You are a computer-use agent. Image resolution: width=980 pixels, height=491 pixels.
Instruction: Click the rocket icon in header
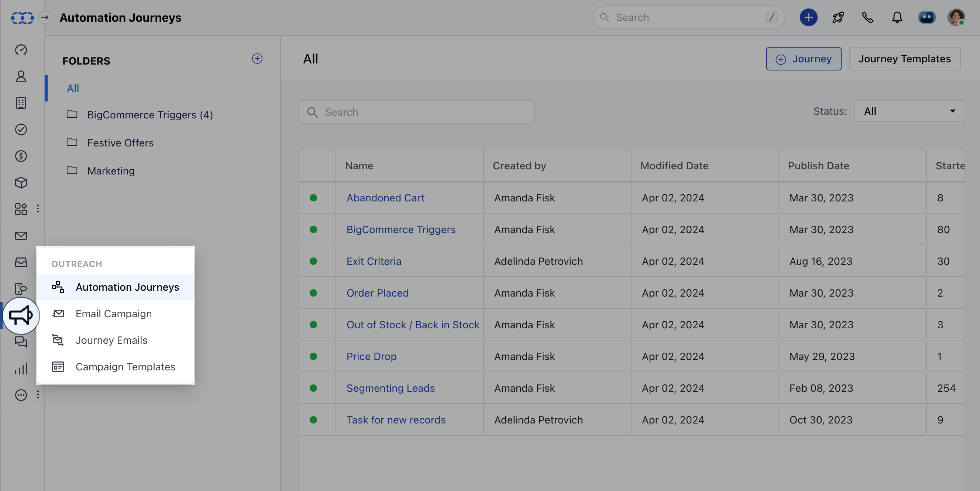tap(838, 17)
